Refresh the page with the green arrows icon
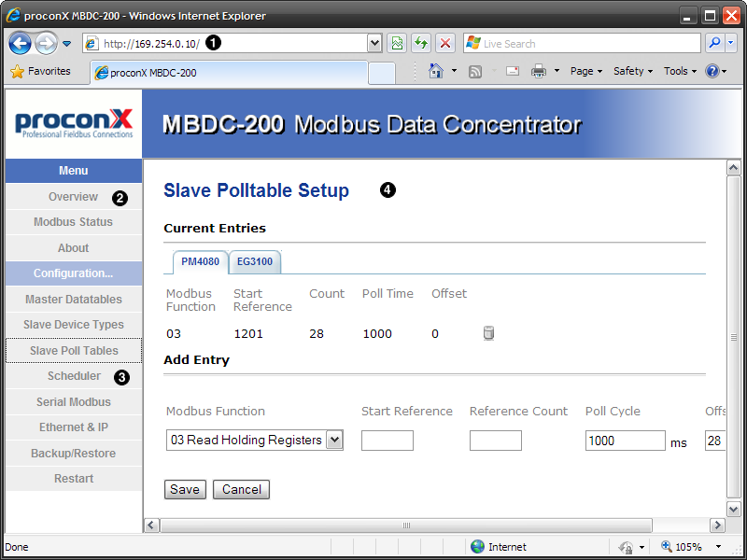Image resolution: width=747 pixels, height=560 pixels. (x=421, y=43)
